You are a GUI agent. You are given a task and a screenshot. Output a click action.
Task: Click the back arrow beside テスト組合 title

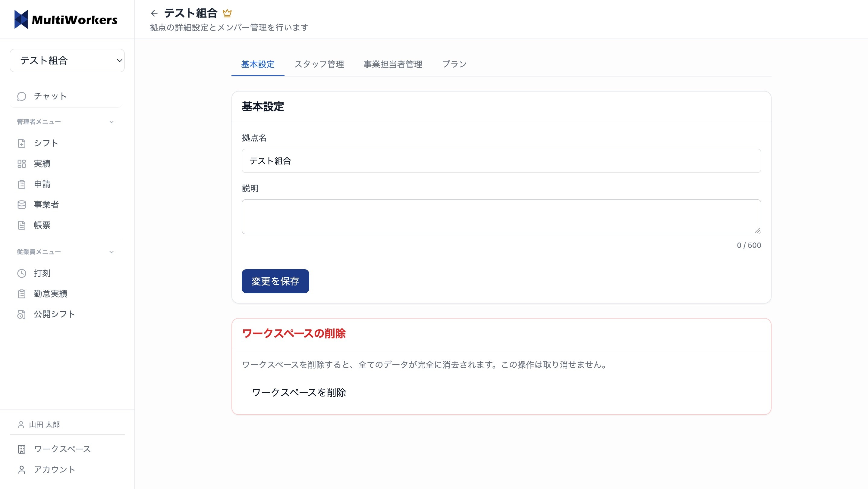pyautogui.click(x=154, y=13)
